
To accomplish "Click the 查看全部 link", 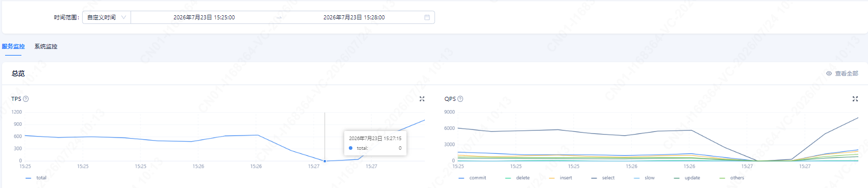I will pos(847,73).
